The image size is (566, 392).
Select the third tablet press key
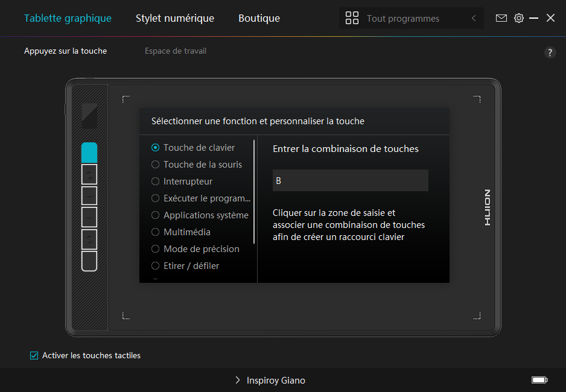point(89,196)
